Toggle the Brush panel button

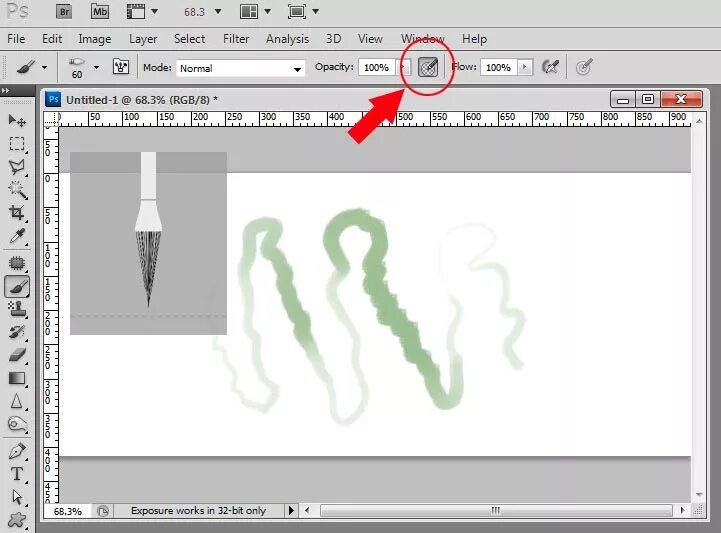click(x=121, y=67)
